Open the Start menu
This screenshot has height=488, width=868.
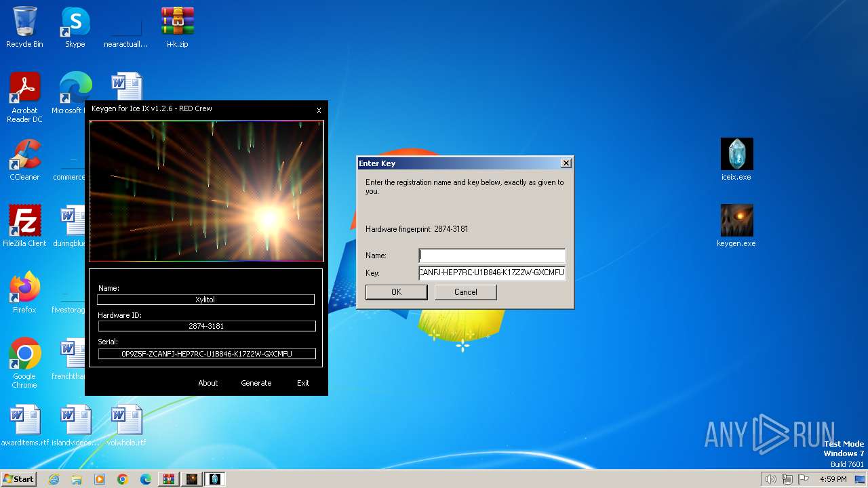18,479
